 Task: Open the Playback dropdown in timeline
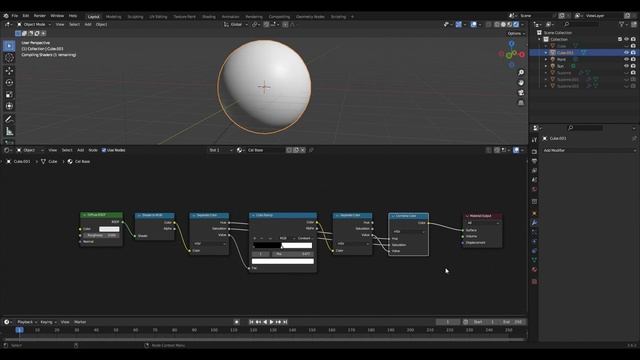tap(27, 322)
